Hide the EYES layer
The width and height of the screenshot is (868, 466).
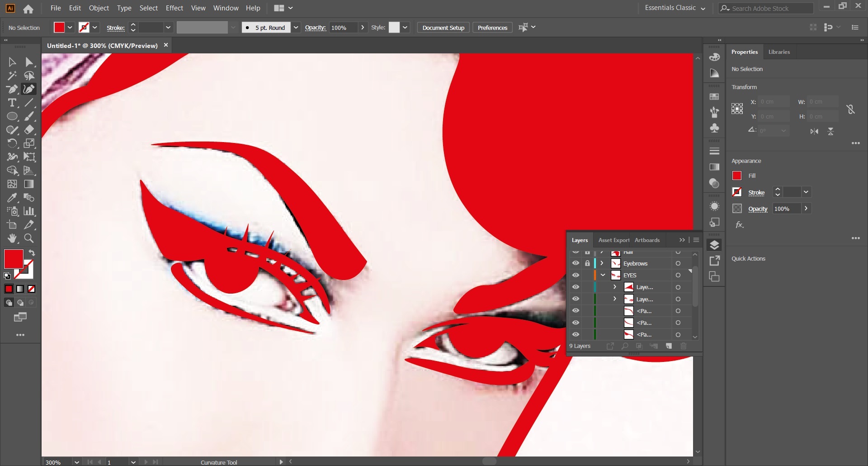pos(576,275)
